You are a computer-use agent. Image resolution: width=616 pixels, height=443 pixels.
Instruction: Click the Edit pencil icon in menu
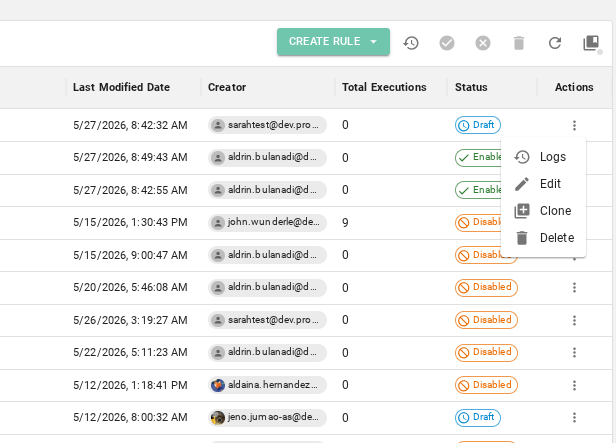522,184
